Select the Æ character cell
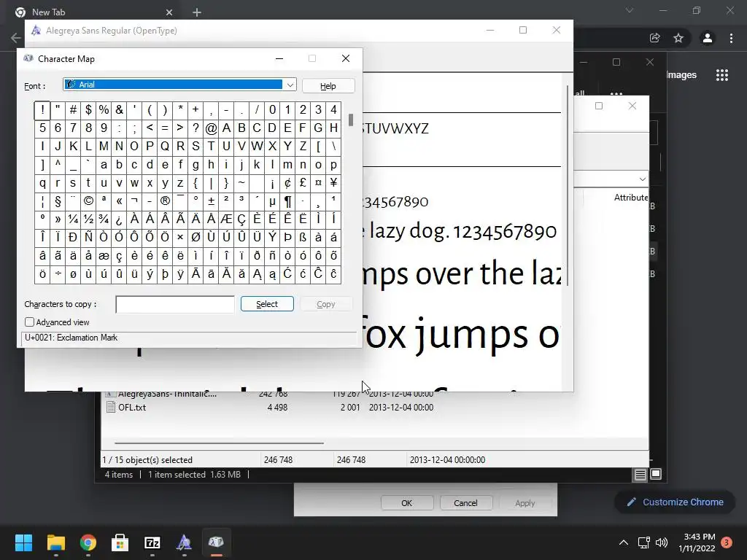Image resolution: width=747 pixels, height=560 pixels. coord(226,219)
